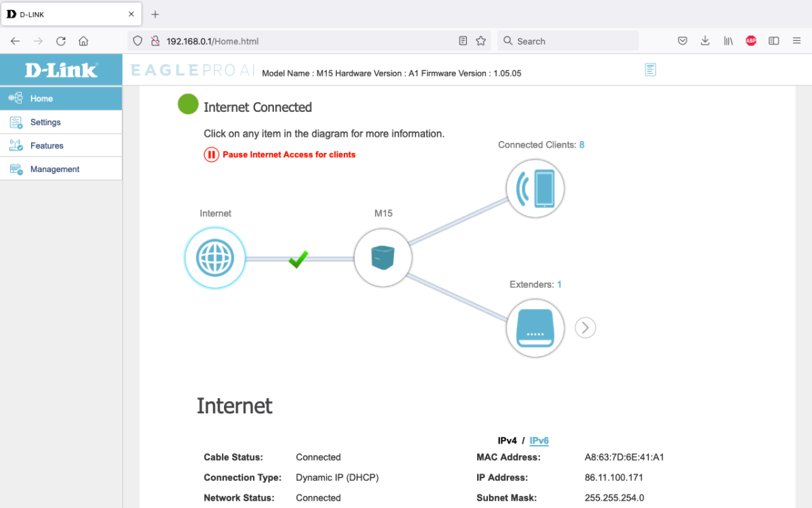Click the D-Link logo
This screenshot has height=508, width=812.
tap(61, 70)
